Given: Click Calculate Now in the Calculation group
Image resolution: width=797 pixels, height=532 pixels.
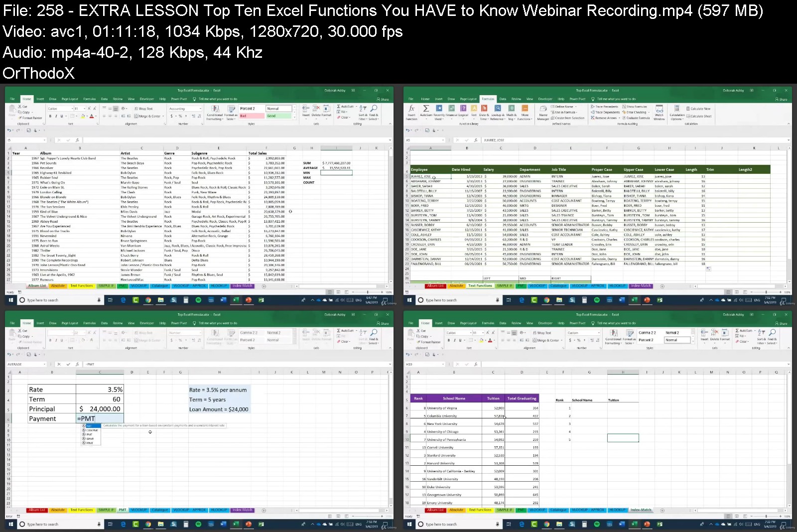Looking at the screenshot, I should (x=698, y=109).
